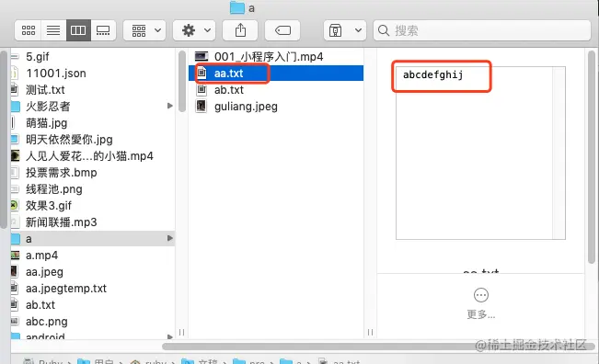Screen dimensions: 599x364
Task: Select a.mp4 file
Action: pos(41,256)
